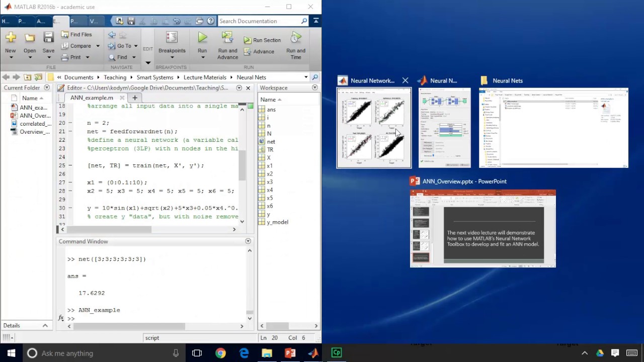Select the ANN_Over... PowerPoint file

pyautogui.click(x=30, y=116)
